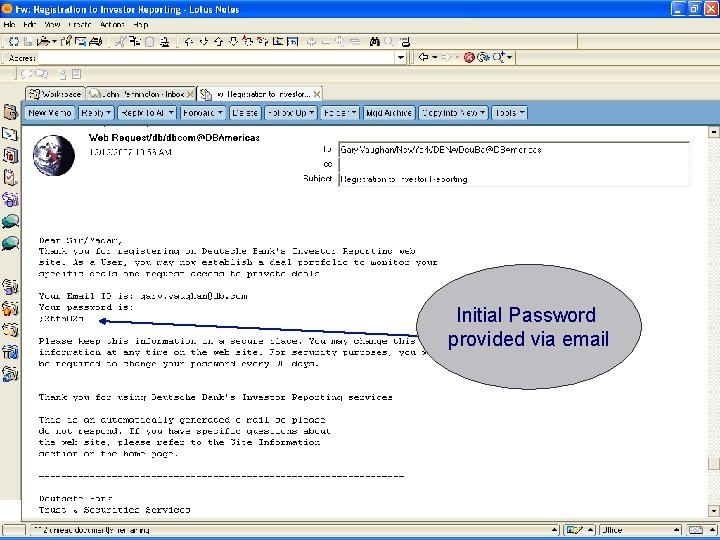720x540 pixels.
Task: Open the View menu
Action: 52,25
